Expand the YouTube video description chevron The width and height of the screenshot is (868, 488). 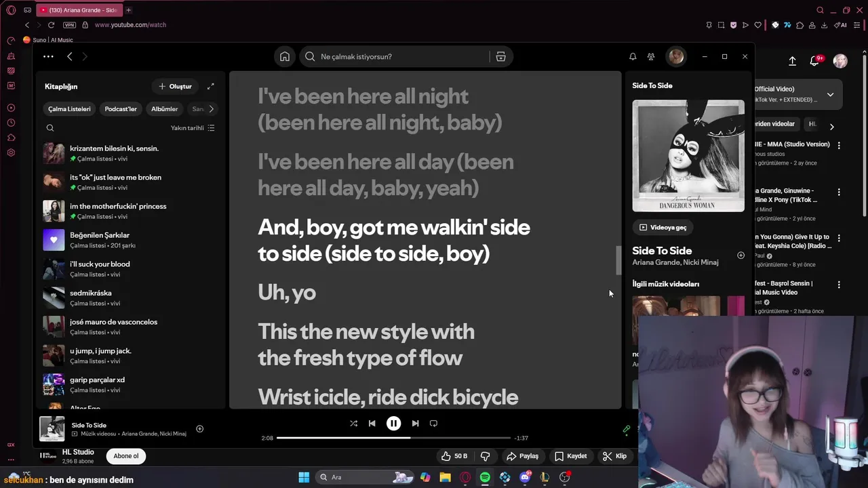[x=830, y=94]
